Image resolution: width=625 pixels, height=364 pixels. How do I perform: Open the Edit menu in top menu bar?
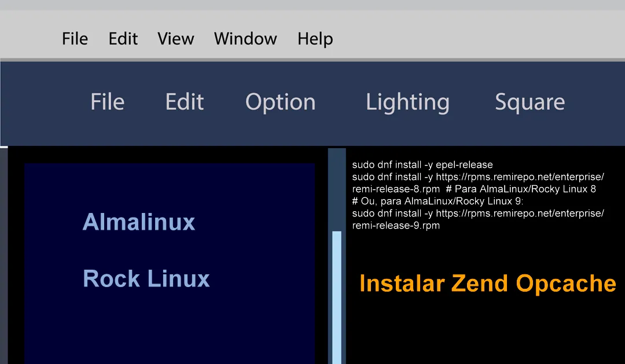tap(123, 39)
